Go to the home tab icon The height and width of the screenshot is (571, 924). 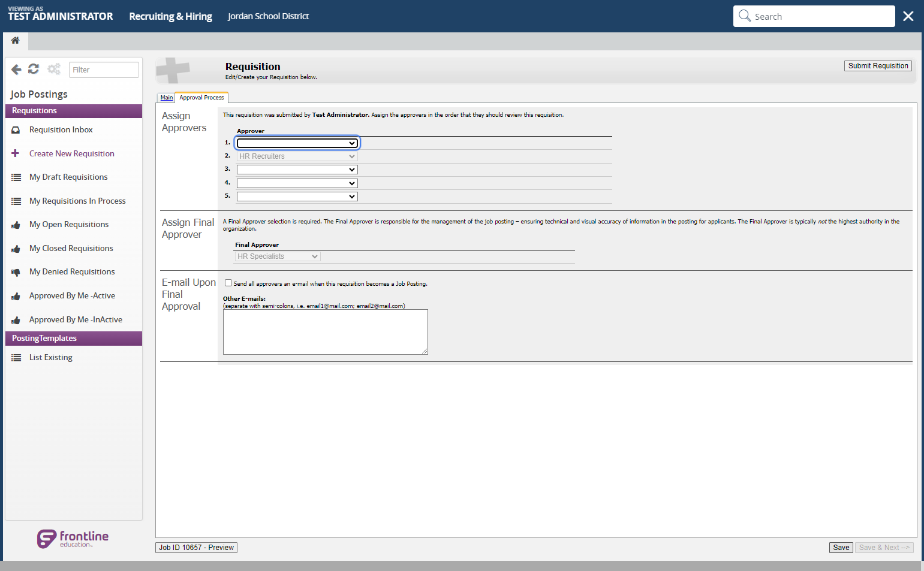(16, 41)
